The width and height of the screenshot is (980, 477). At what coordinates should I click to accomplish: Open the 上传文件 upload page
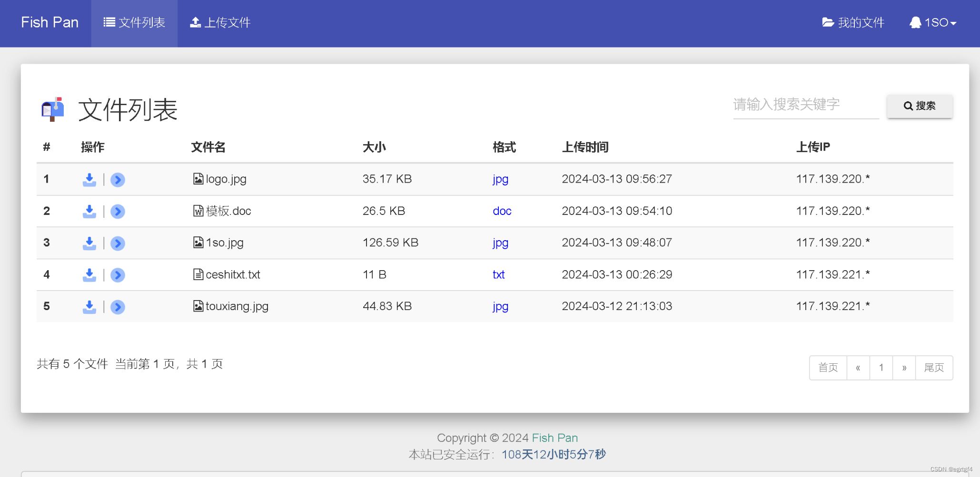tap(220, 23)
